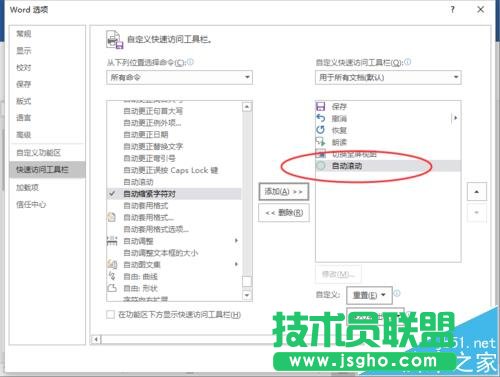Click the command list scrollbar thumb
The height and width of the screenshot is (377, 500).
click(247, 281)
